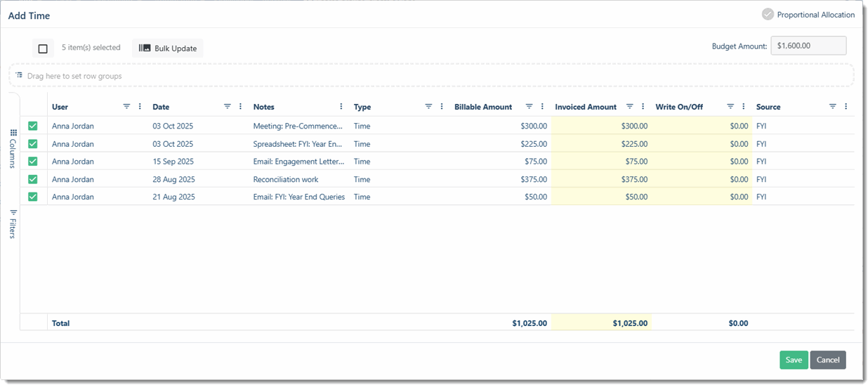The height and width of the screenshot is (385, 868).
Task: Toggle the Proportional Allocation check icon
Action: pos(768,14)
